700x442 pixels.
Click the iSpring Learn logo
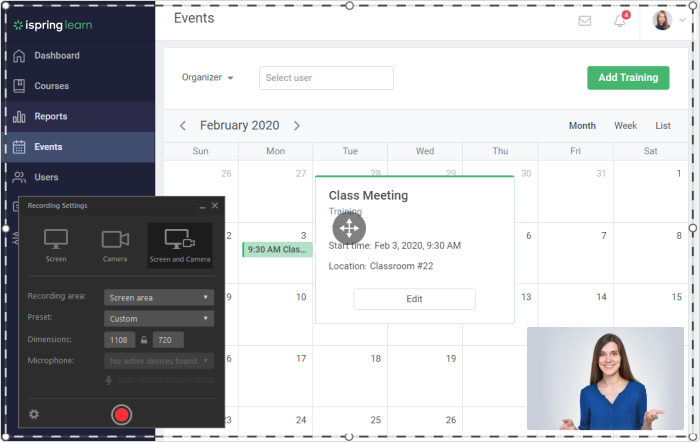(x=53, y=25)
